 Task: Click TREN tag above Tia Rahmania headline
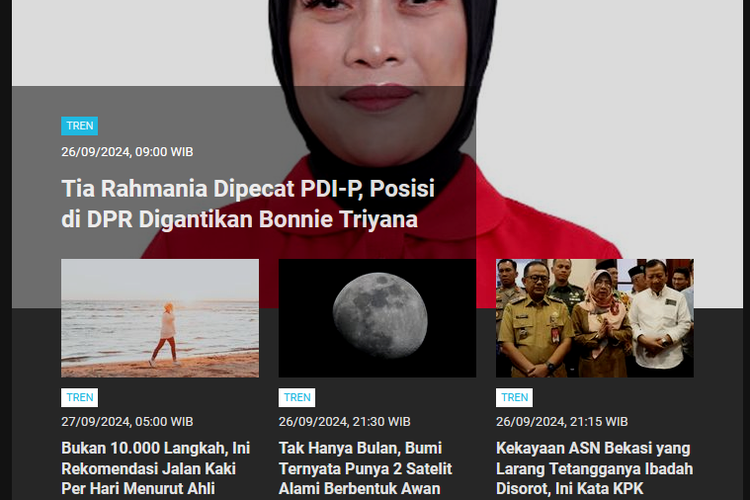click(x=79, y=126)
